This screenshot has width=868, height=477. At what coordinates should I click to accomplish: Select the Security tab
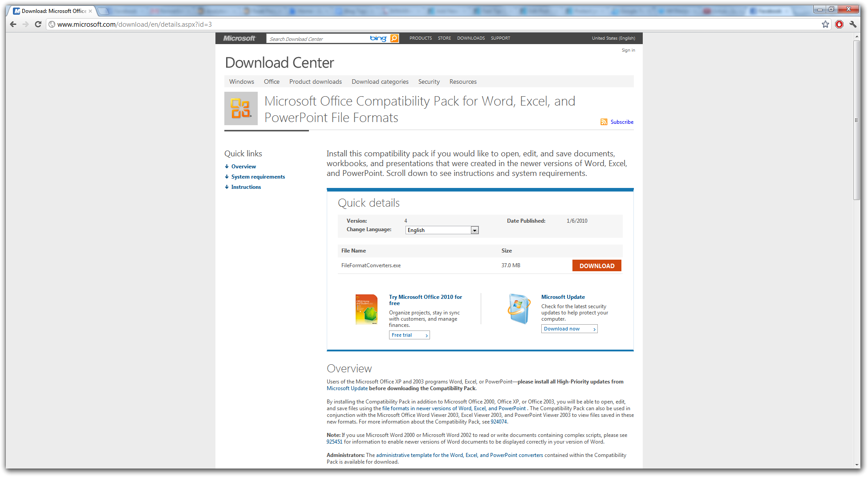coord(429,82)
